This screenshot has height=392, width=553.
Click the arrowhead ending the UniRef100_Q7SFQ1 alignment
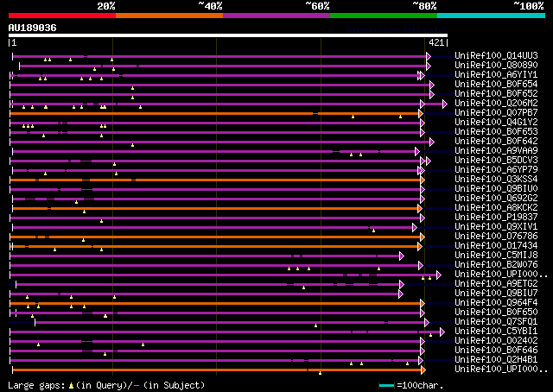click(427, 323)
